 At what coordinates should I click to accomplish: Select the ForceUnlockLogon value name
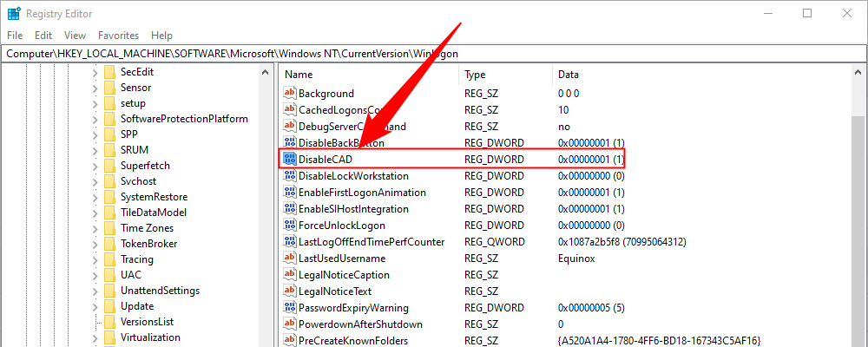pos(341,226)
